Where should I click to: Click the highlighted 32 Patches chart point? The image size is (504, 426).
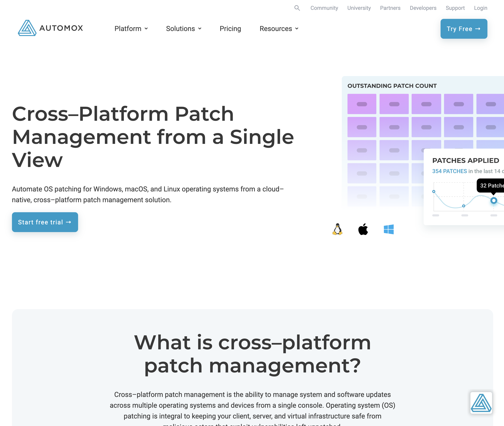494,200
